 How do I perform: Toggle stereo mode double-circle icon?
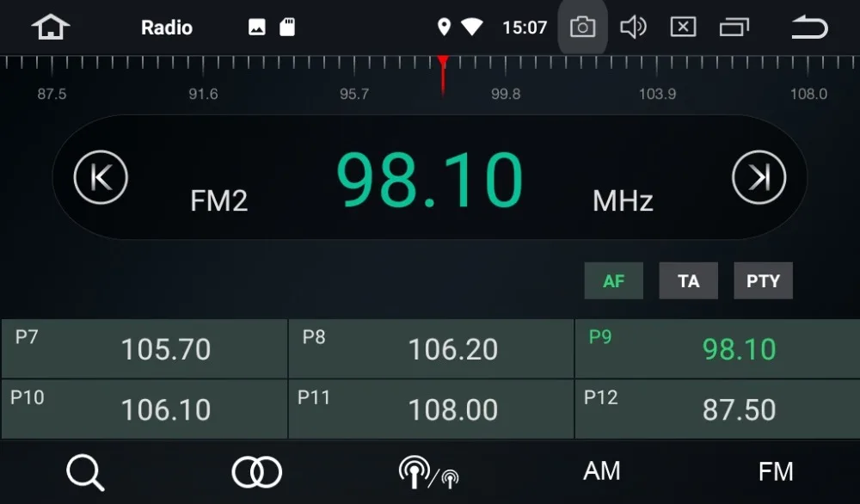(x=256, y=472)
